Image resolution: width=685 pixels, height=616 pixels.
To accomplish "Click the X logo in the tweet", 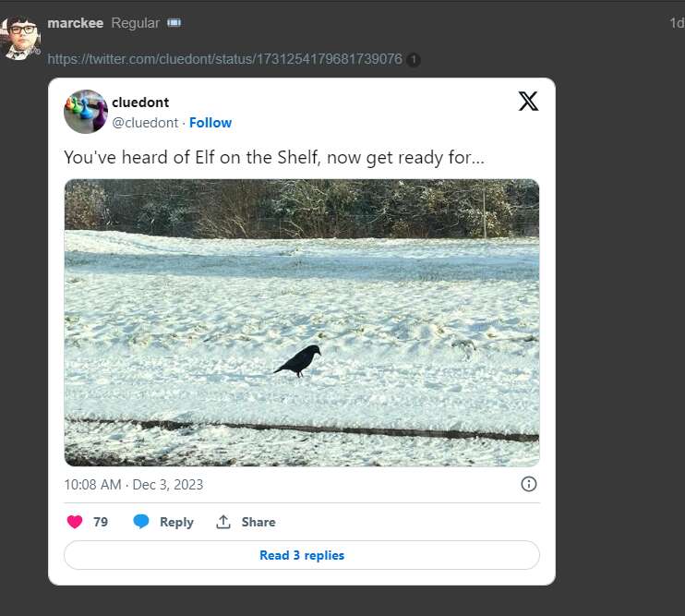I will pyautogui.click(x=528, y=102).
